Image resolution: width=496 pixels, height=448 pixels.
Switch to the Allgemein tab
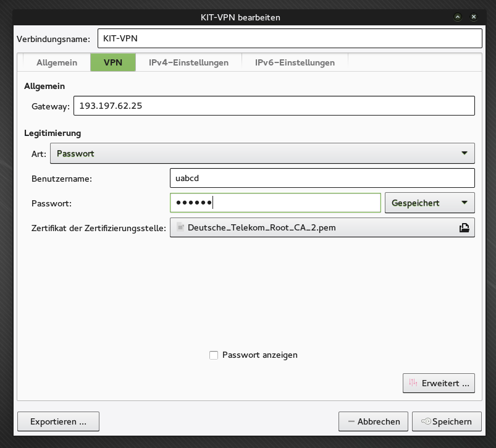pos(57,62)
